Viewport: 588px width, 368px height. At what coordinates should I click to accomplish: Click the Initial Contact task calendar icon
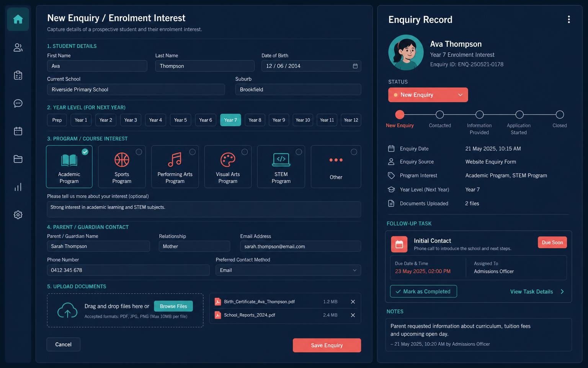pyautogui.click(x=399, y=244)
